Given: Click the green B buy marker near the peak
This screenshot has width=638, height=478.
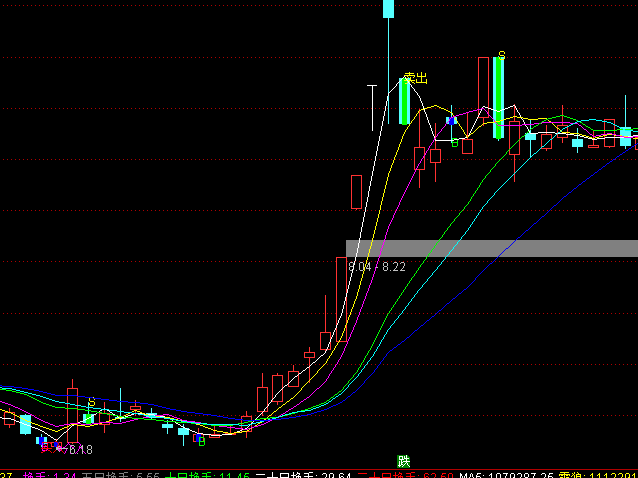Looking at the screenshot, I should click(x=455, y=143).
